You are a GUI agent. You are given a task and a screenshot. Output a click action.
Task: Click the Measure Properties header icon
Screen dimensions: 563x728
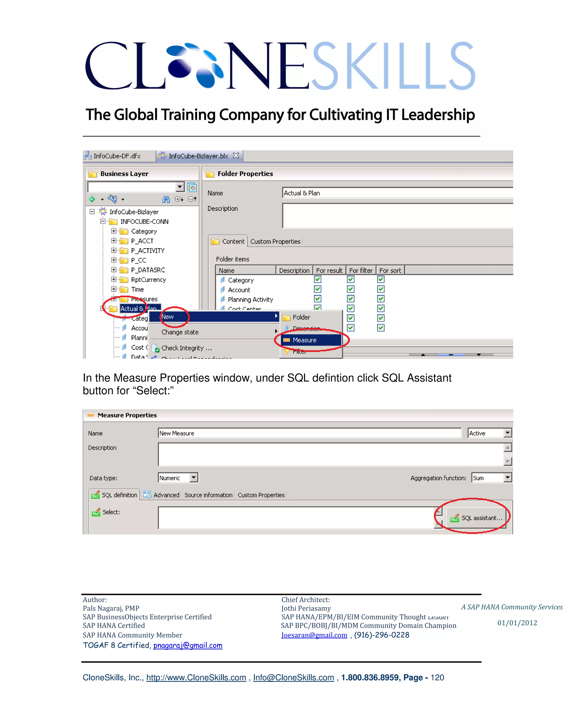point(90,415)
